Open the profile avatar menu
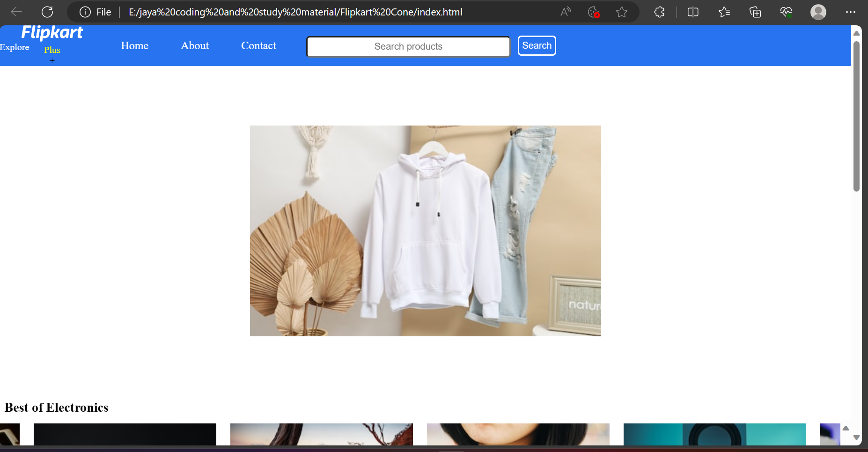The height and width of the screenshot is (452, 868). (x=818, y=12)
